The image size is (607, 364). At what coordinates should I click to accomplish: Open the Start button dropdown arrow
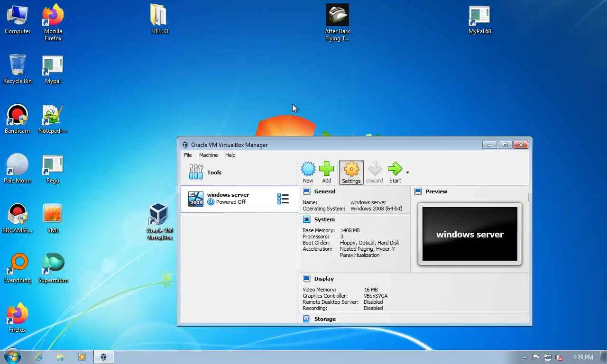(407, 173)
